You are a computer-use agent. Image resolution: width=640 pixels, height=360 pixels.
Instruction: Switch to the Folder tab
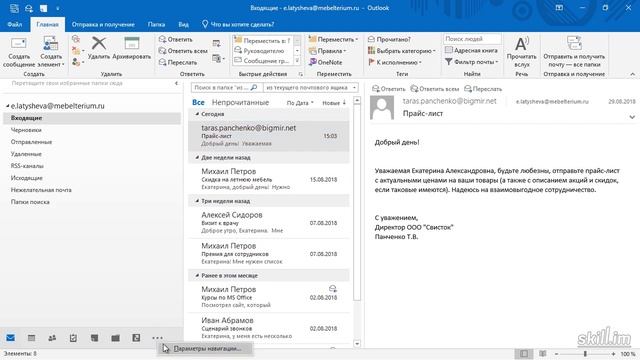click(x=156, y=24)
